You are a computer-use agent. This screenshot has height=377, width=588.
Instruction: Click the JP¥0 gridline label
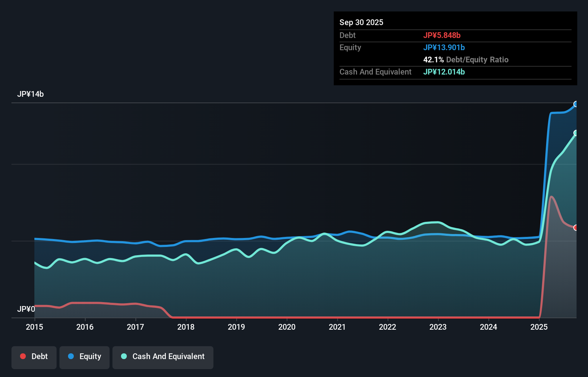click(26, 309)
